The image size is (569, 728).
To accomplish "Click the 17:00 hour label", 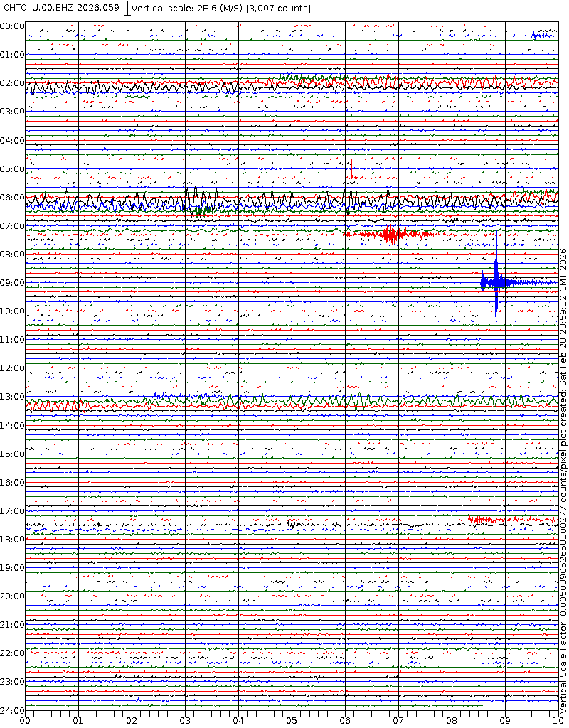I will 12,510.
